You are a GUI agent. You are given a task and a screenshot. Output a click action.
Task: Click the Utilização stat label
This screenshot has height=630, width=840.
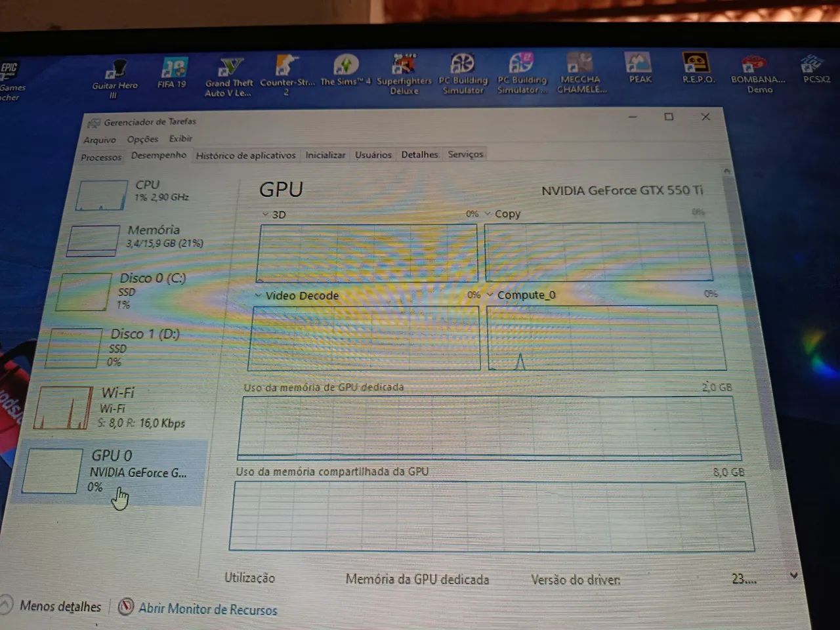point(249,578)
